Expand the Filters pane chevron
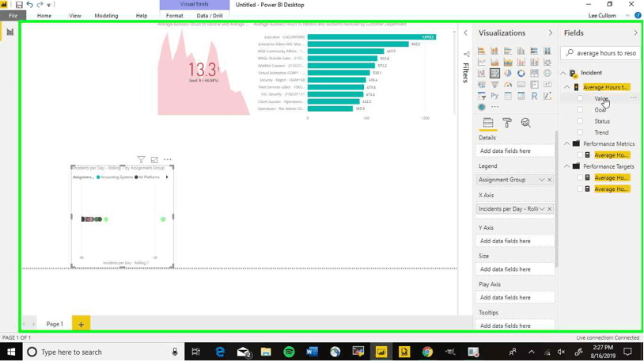This screenshot has width=644, height=362. (465, 33)
